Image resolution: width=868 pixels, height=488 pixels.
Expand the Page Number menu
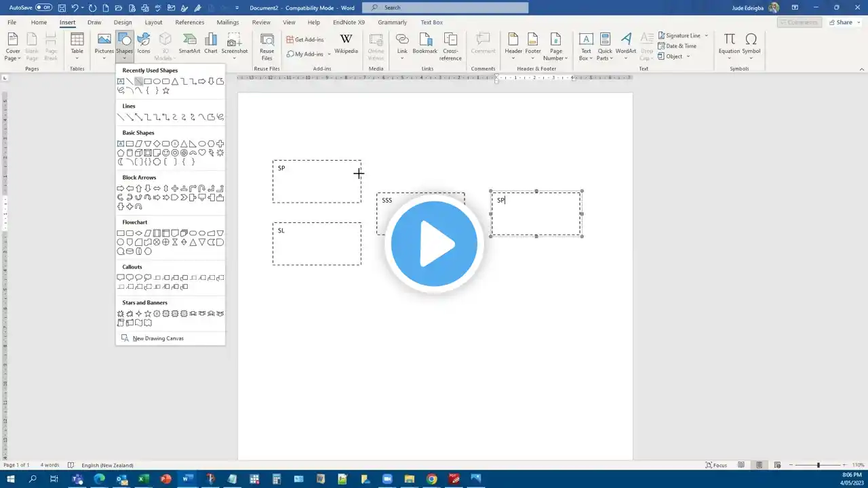(x=555, y=45)
